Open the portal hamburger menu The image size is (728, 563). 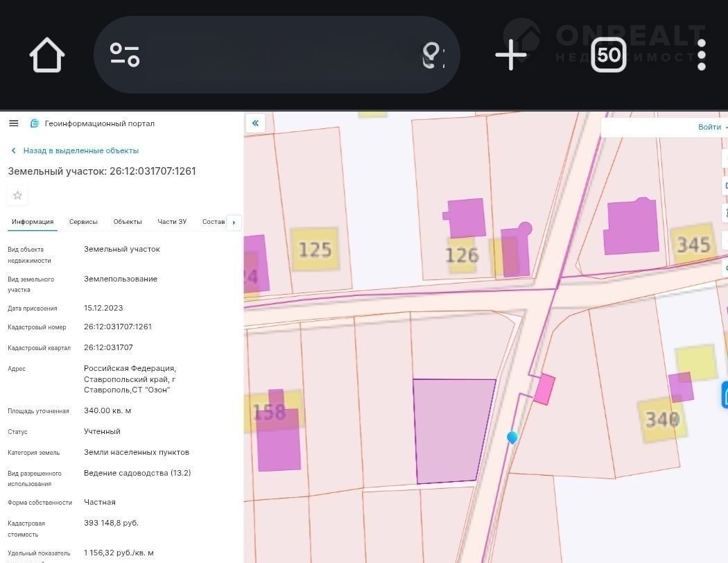click(x=13, y=123)
